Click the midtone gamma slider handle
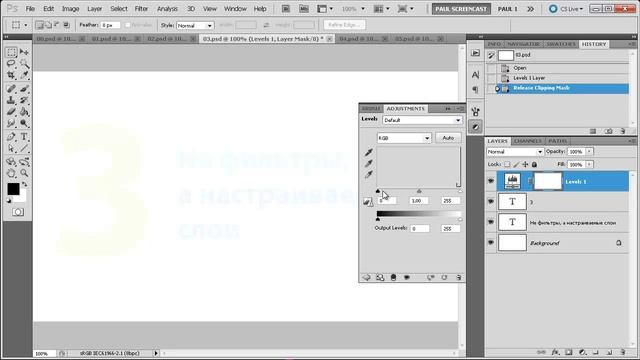This screenshot has height=360, width=640. (419, 191)
